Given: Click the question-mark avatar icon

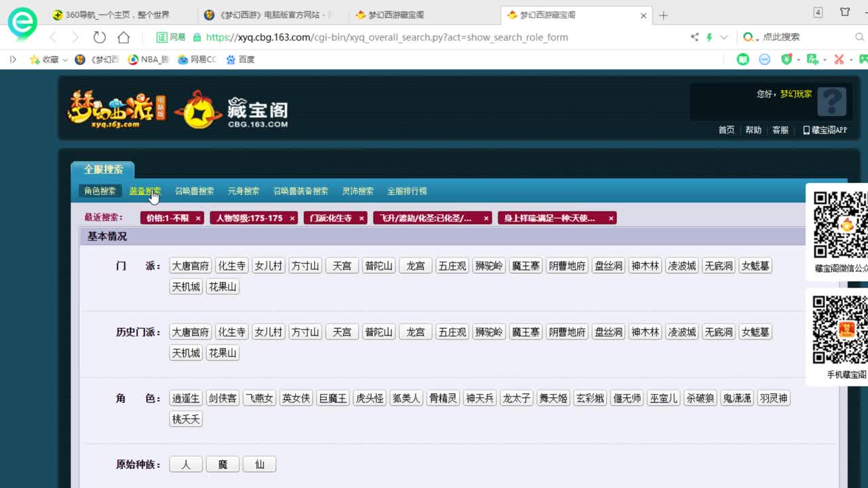Looking at the screenshot, I should tap(831, 102).
